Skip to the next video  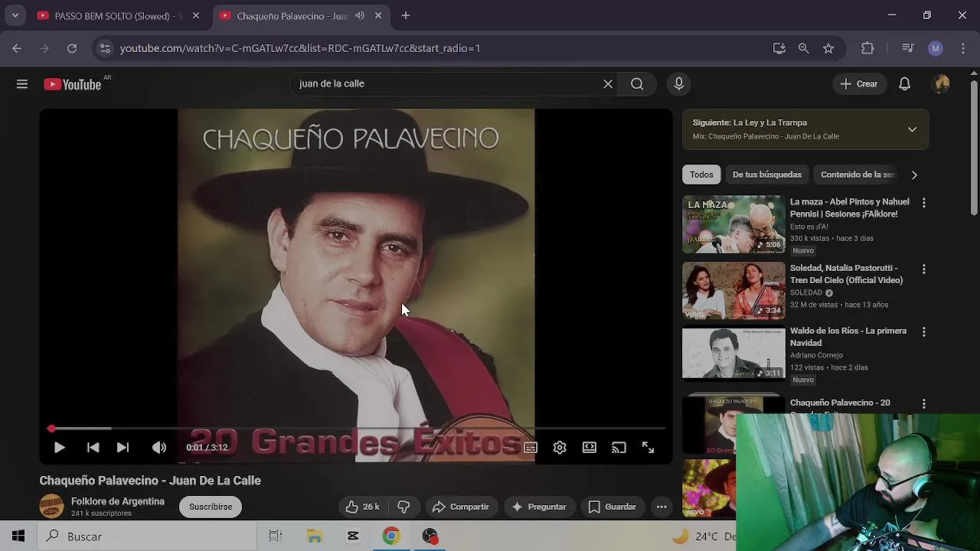122,448
